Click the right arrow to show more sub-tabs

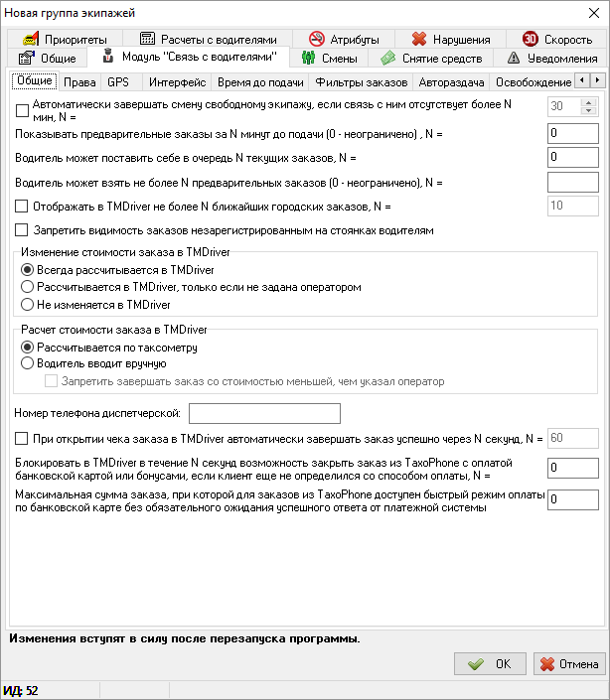coord(597,80)
